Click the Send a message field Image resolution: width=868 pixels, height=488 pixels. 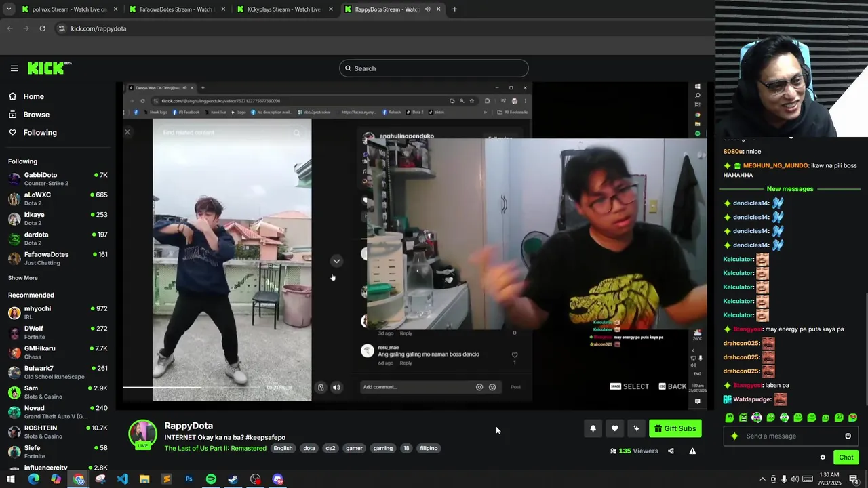tap(790, 436)
